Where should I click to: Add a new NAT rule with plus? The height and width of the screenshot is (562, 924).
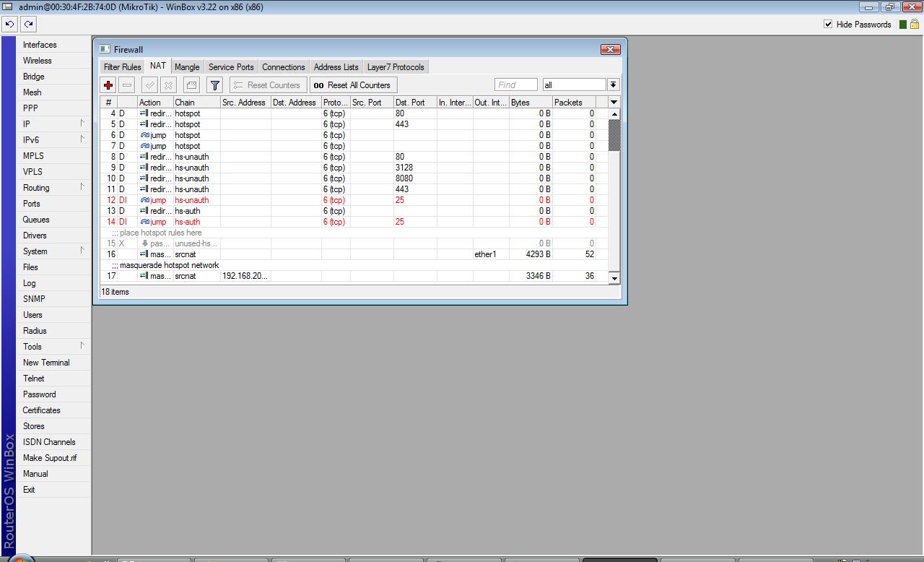click(x=108, y=85)
